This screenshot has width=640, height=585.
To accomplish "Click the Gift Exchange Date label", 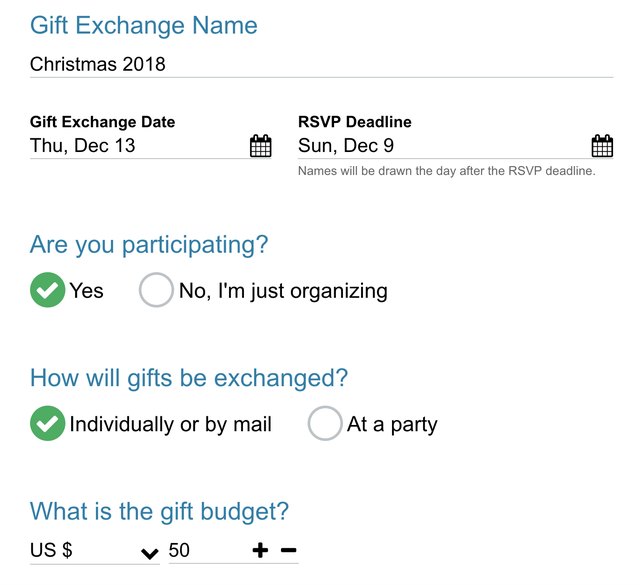I will tap(102, 122).
